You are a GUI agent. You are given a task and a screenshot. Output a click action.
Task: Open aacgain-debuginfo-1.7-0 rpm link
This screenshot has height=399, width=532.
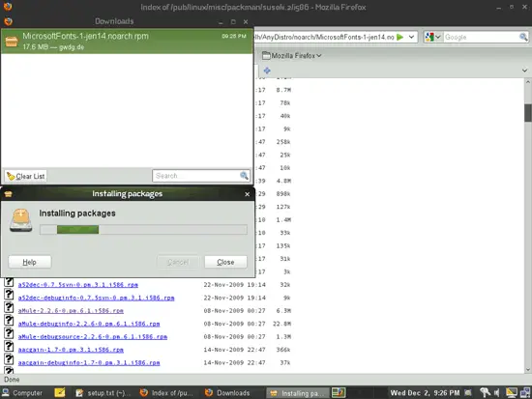click(89, 362)
